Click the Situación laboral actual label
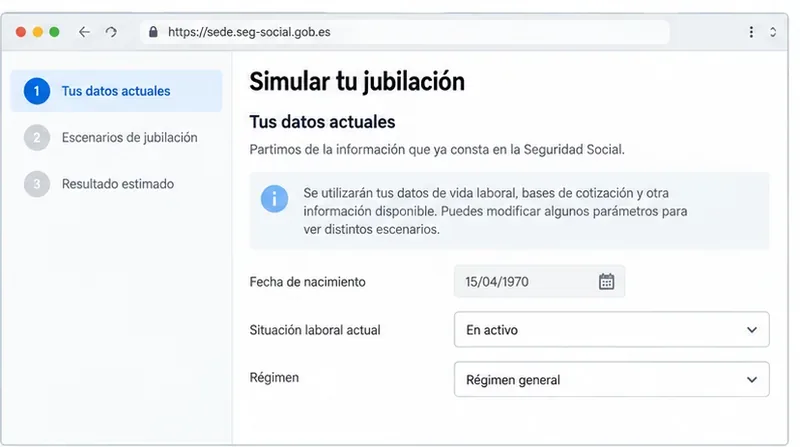Image resolution: width=800 pixels, height=447 pixels. click(x=315, y=330)
